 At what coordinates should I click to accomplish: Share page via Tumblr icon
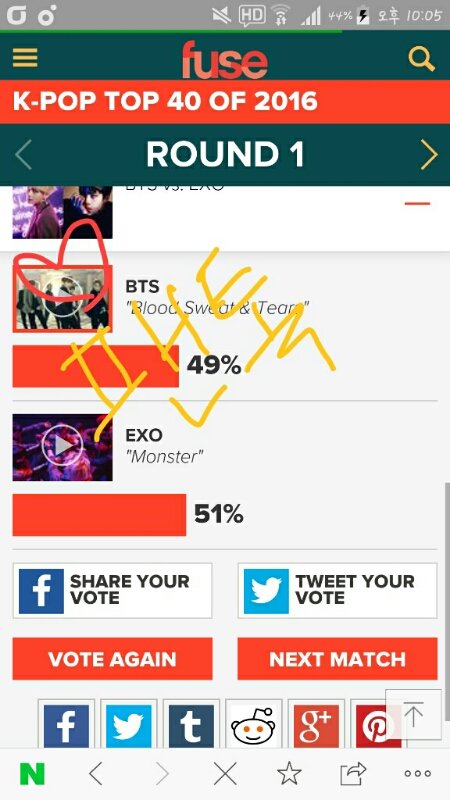(x=191, y=726)
